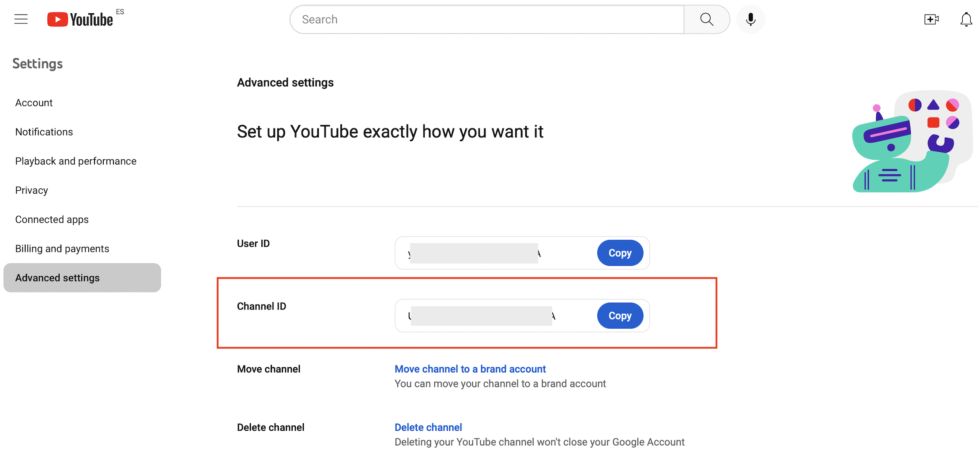Click the 'Delete channel' row label
Image resolution: width=980 pixels, height=474 pixels.
271,427
